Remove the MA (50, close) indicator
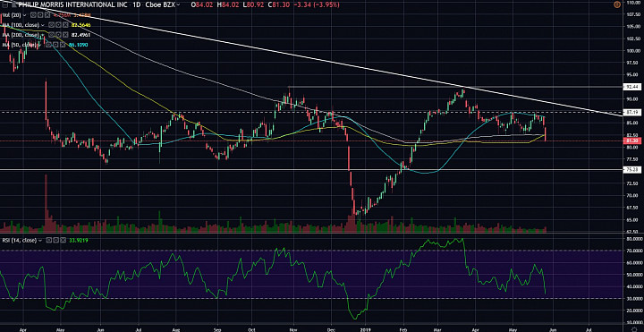 tap(63, 45)
